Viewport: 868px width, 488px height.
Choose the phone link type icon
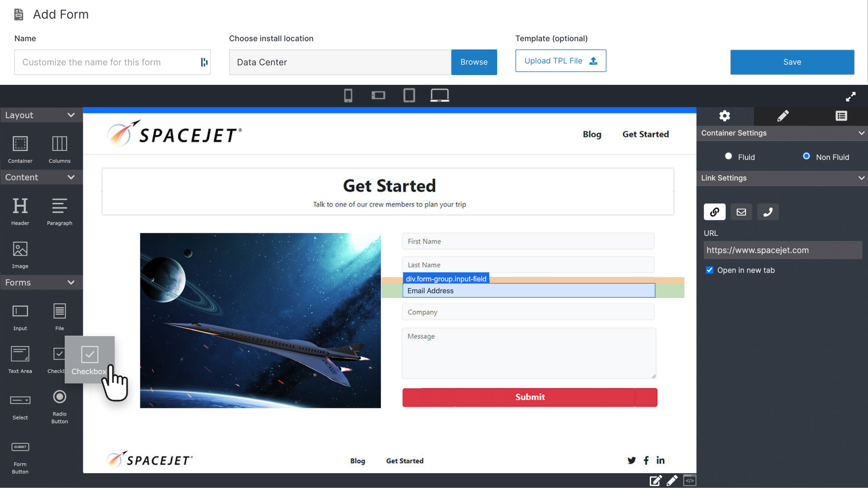768,212
